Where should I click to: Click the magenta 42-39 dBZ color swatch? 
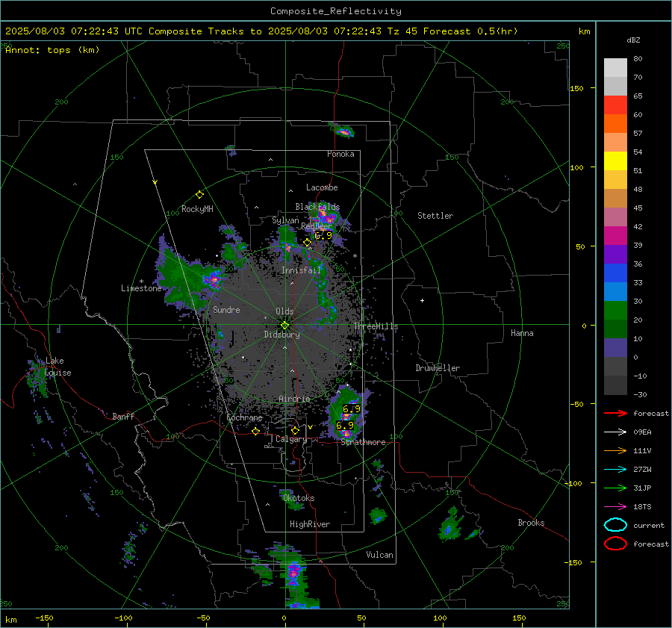(615, 236)
